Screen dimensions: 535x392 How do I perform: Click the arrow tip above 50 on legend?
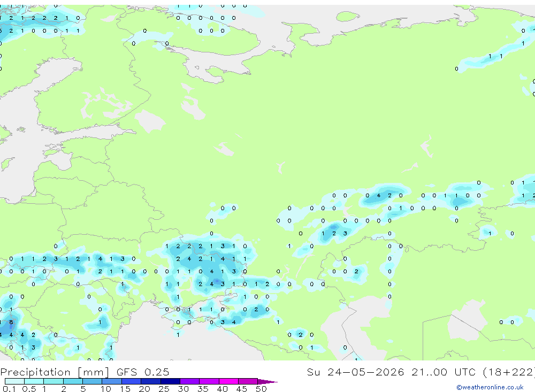click(x=267, y=382)
